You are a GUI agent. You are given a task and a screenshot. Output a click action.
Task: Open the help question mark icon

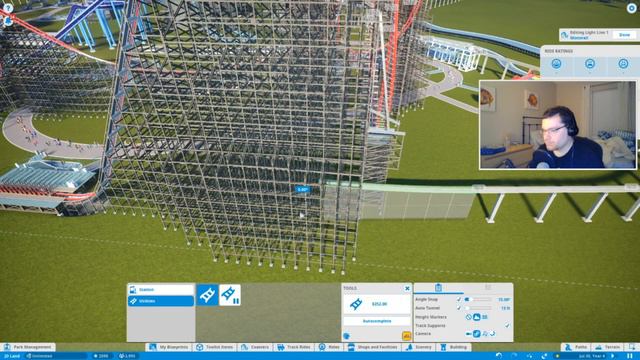coord(8,8)
